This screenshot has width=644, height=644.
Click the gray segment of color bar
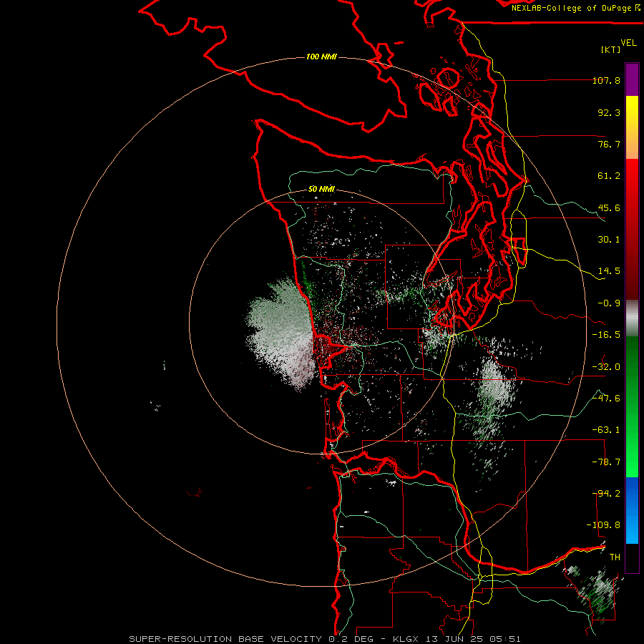tap(632, 318)
